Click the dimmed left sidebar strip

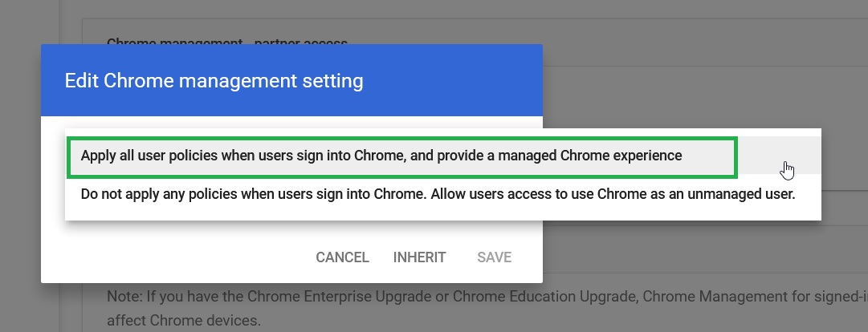click(x=29, y=166)
